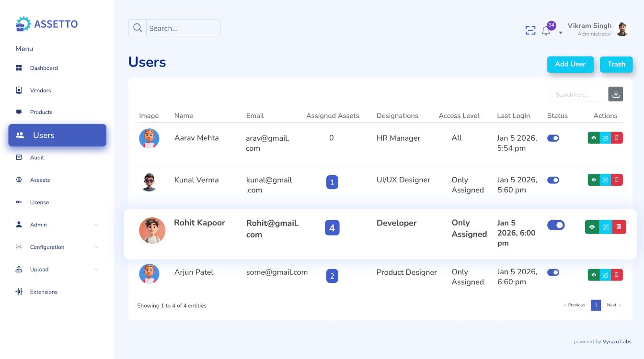Delete Rohit Kapoor using trash icon

coord(619,227)
